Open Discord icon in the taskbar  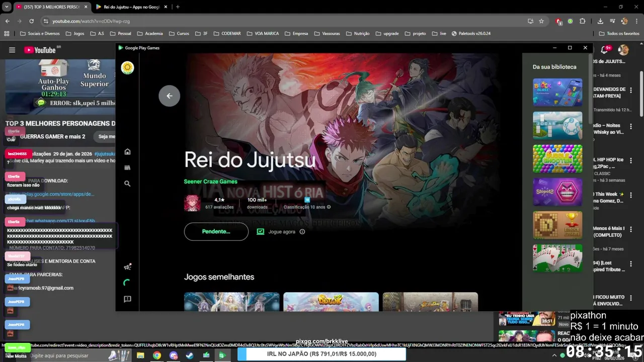click(x=174, y=355)
